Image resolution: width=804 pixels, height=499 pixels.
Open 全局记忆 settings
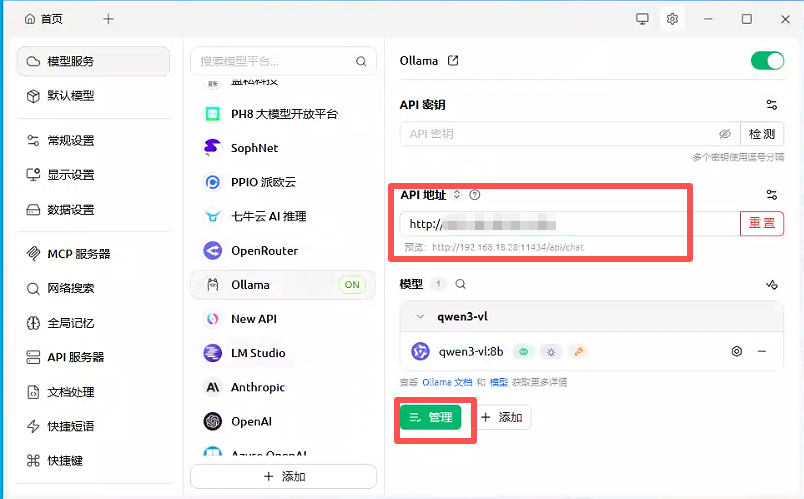(93, 323)
